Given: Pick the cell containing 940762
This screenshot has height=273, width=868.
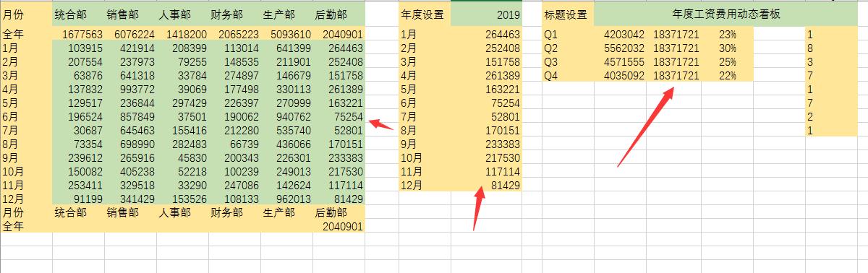Looking at the screenshot, I should click(x=287, y=116).
